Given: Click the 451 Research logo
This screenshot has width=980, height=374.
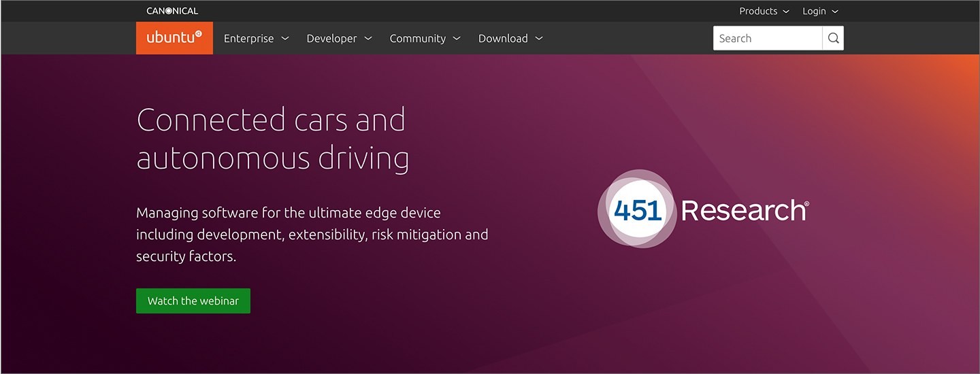Looking at the screenshot, I should click(703, 209).
